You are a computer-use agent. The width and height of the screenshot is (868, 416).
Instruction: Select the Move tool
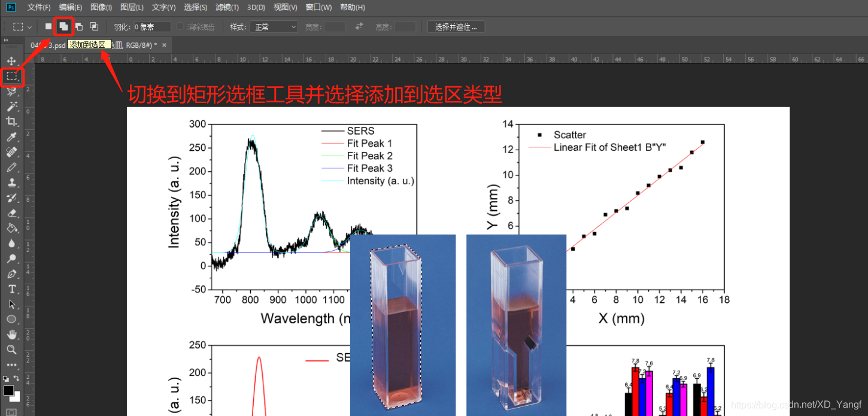click(11, 61)
